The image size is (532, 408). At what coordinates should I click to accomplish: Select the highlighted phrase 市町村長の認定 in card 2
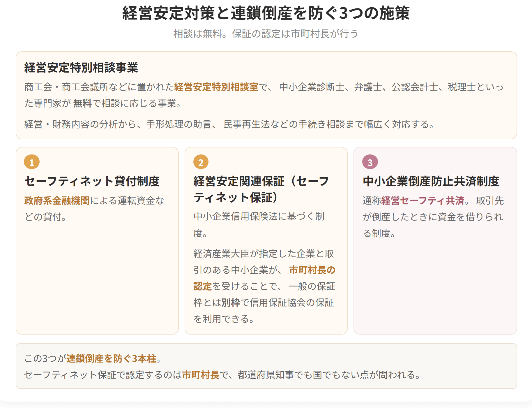[x=264, y=278]
